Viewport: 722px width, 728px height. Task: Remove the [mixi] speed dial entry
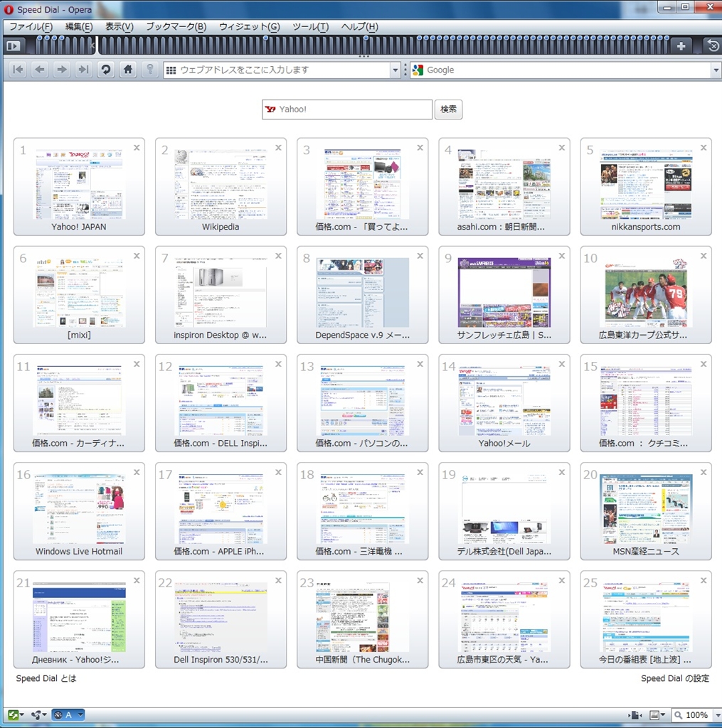pyautogui.click(x=137, y=256)
